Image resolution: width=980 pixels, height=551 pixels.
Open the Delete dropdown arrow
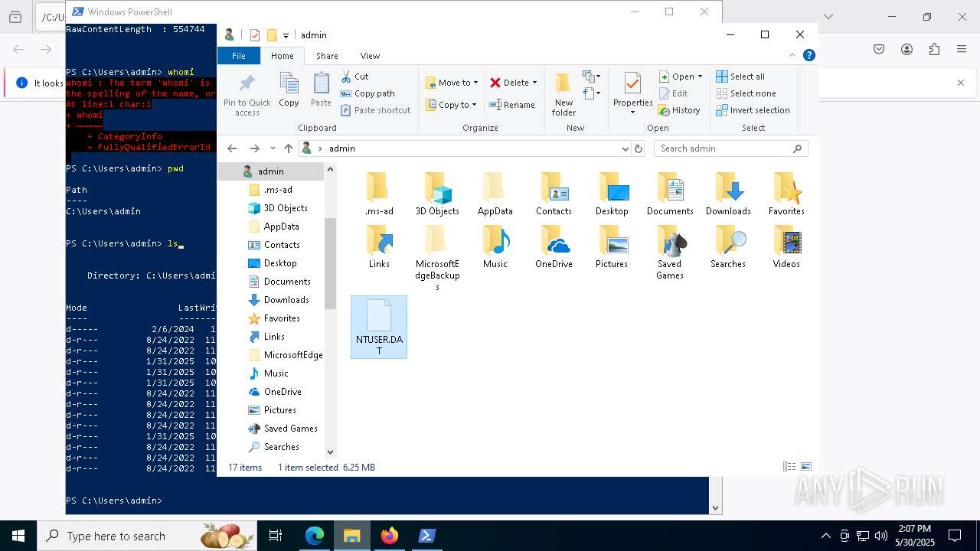pyautogui.click(x=534, y=83)
